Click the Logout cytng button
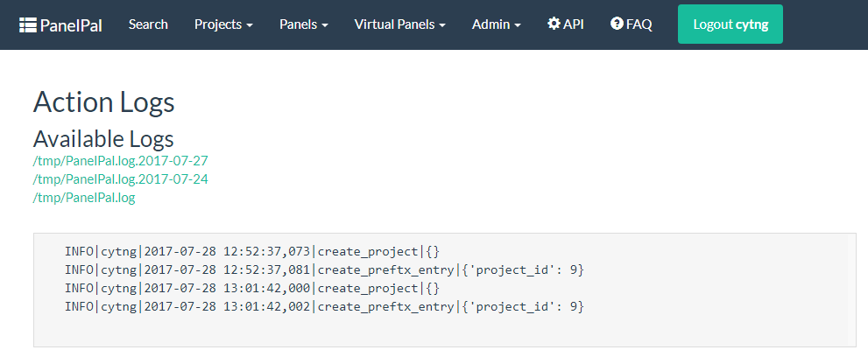 (730, 24)
